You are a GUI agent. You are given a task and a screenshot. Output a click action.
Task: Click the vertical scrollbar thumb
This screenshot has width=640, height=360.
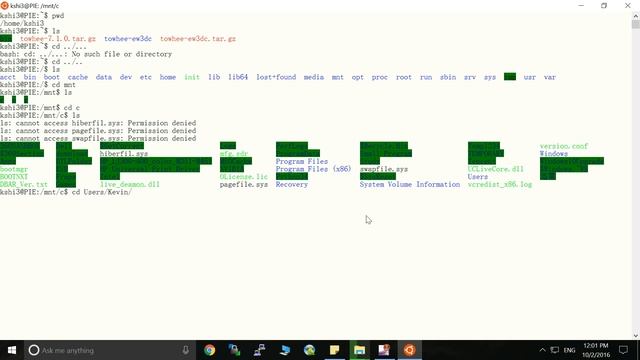pyautogui.click(x=636, y=24)
